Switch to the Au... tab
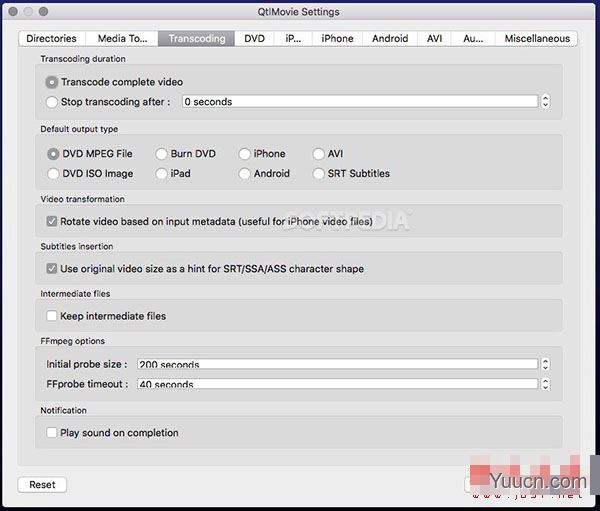600x511 pixels. [x=473, y=39]
